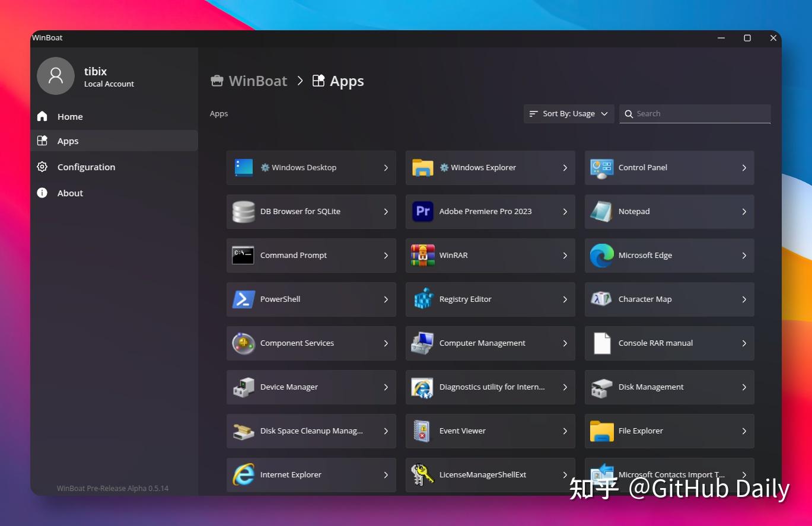The height and width of the screenshot is (526, 812).
Task: Click the DB Browser for SQLite icon
Action: click(244, 212)
